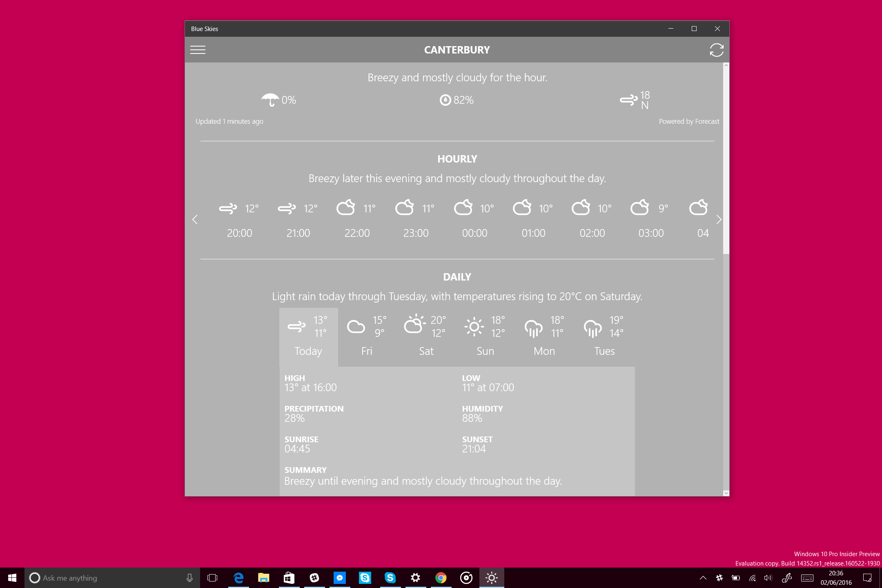Switch to the Sun daily forecast
The height and width of the screenshot is (588, 882).
click(486, 337)
